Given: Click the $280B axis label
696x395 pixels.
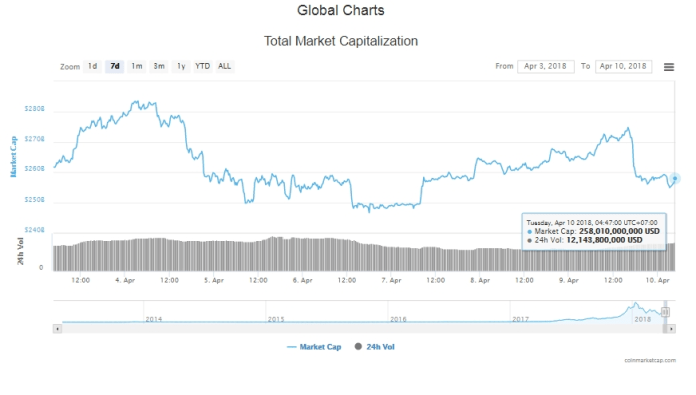Looking at the screenshot, I should pos(35,109).
